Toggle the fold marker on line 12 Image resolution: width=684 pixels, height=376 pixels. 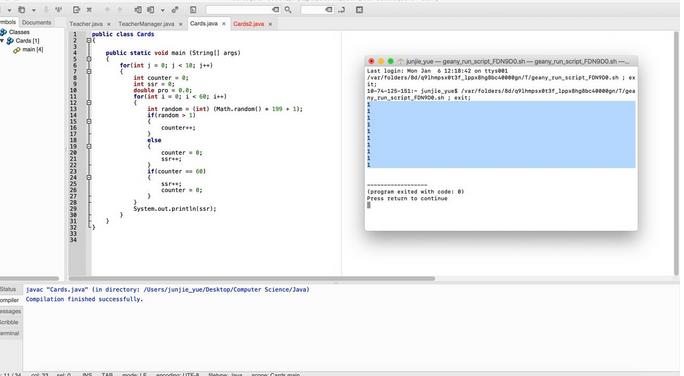coord(89,103)
